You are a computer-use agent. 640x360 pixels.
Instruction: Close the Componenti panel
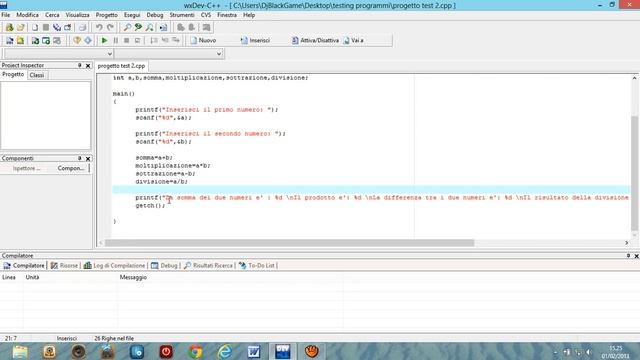point(88,158)
